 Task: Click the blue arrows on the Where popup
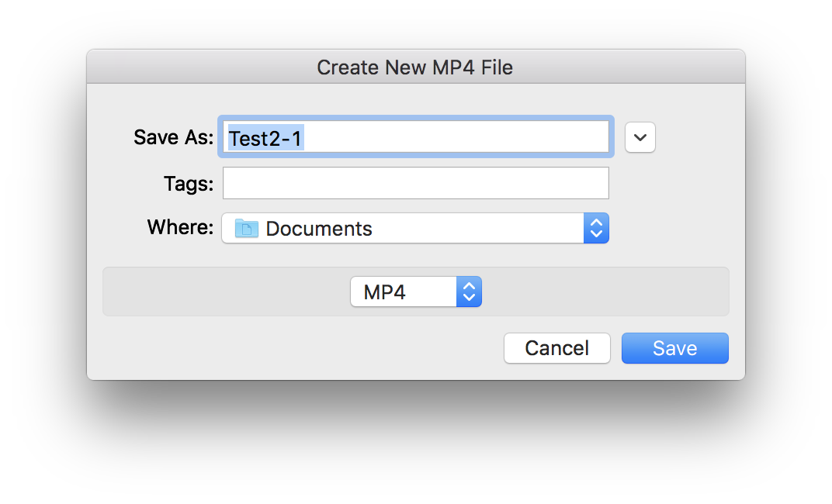pos(596,229)
